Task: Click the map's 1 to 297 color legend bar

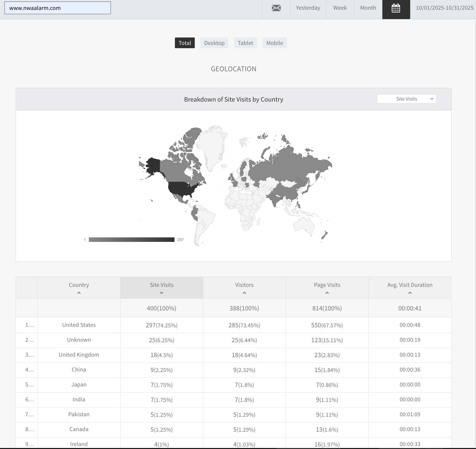Action: [132, 240]
